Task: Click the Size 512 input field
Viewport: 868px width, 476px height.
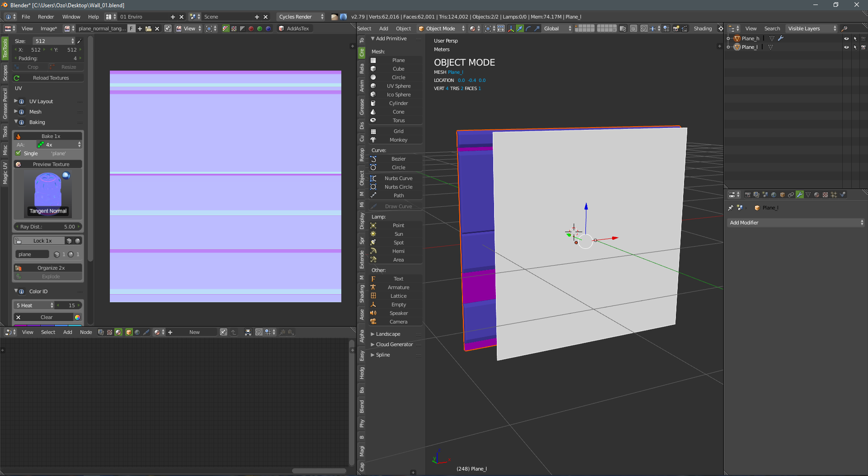Action: [x=53, y=41]
